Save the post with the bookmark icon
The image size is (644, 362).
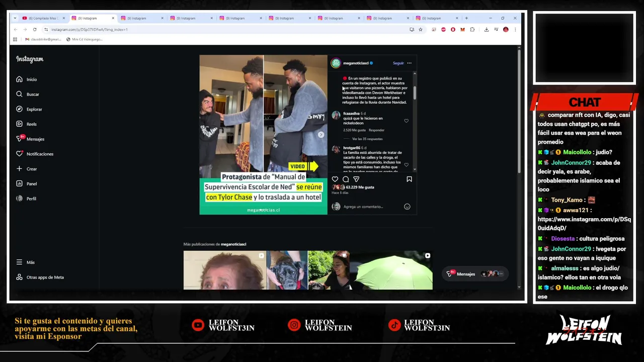click(x=409, y=179)
